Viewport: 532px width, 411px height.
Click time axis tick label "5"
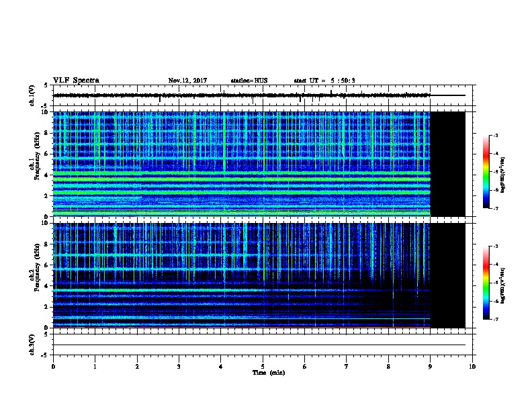[x=263, y=367]
